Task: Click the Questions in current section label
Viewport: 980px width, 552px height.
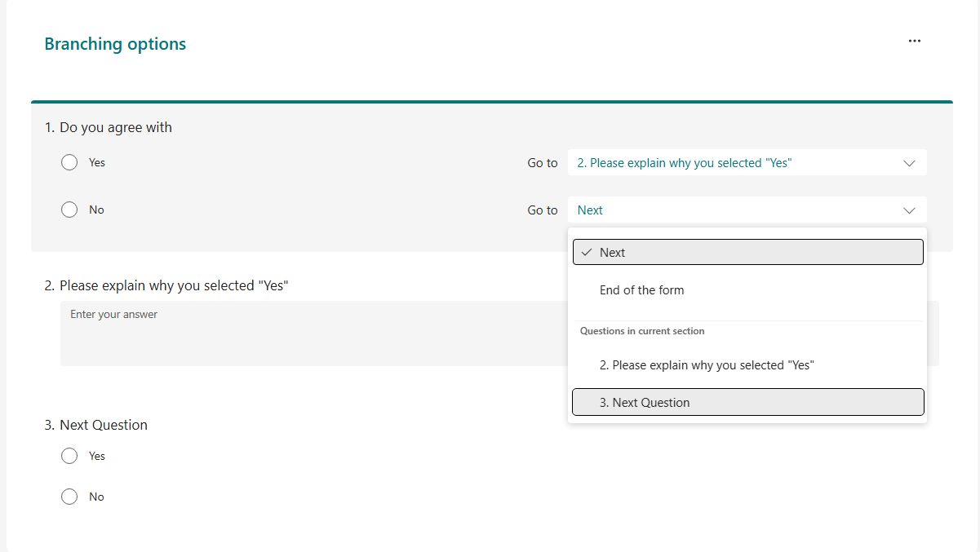Action: 642,331
